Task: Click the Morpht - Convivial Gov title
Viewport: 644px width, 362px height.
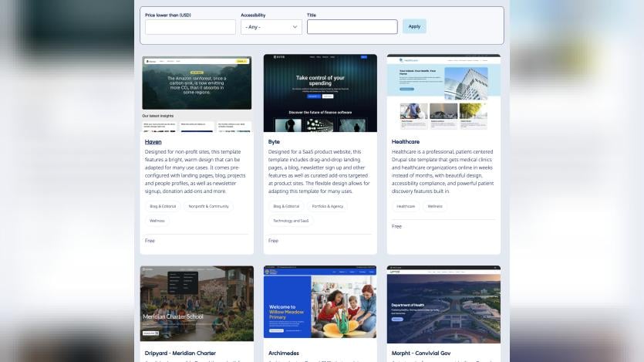Action: pyautogui.click(x=421, y=353)
